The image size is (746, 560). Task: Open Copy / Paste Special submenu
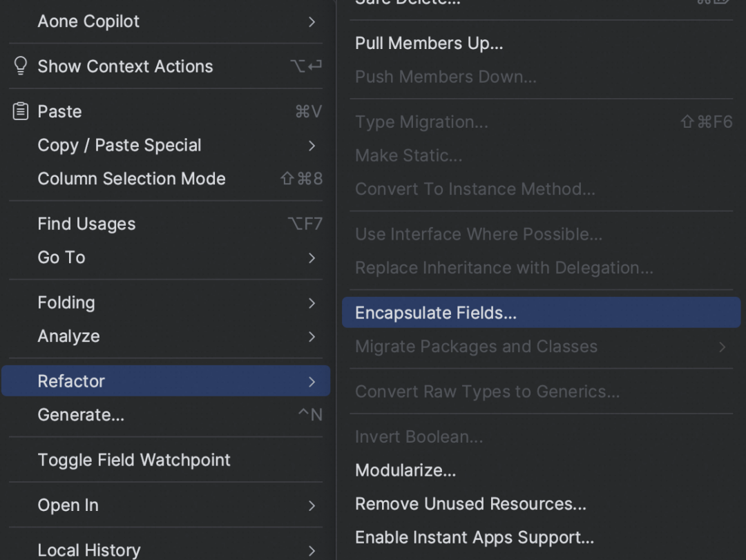(x=166, y=145)
